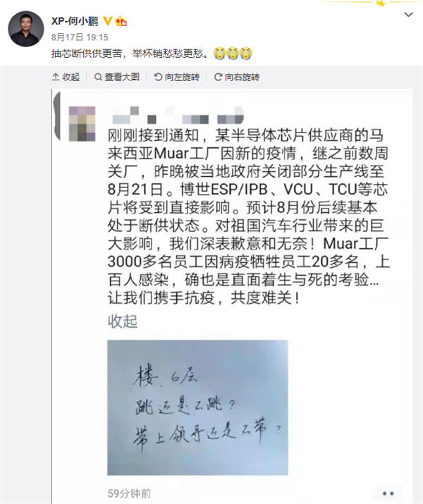Click the two-dot more options button
The width and height of the screenshot is (423, 504).
coord(388,493)
